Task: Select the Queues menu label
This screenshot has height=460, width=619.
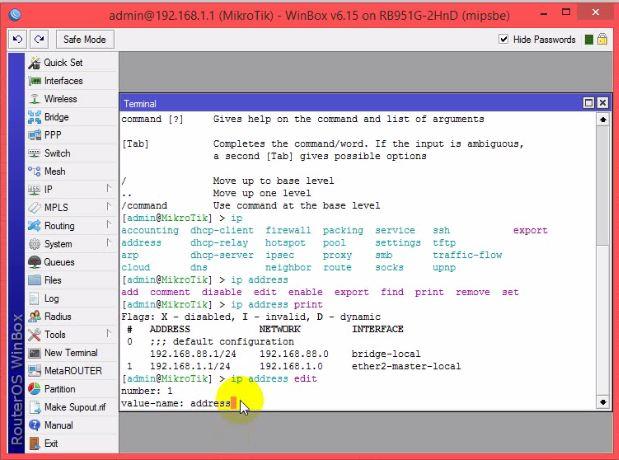Action: tap(59, 262)
